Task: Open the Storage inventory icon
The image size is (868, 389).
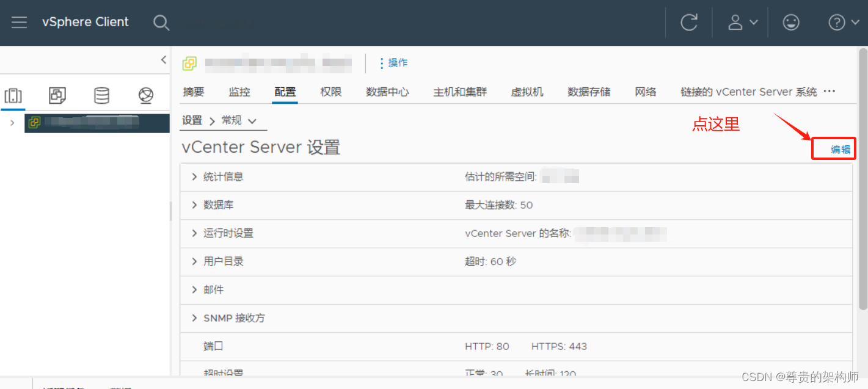Action: tap(101, 95)
